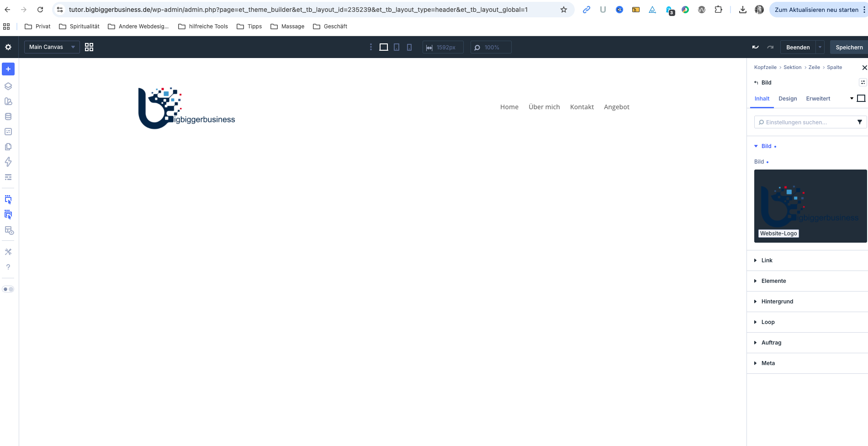Open the settings filter funnel icon
This screenshot has height=446, width=868.
[860, 122]
